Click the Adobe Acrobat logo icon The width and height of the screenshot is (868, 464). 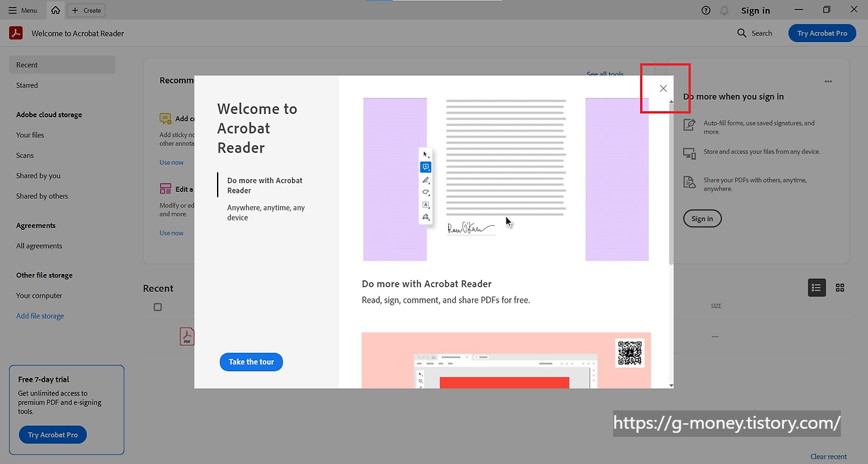pos(16,33)
